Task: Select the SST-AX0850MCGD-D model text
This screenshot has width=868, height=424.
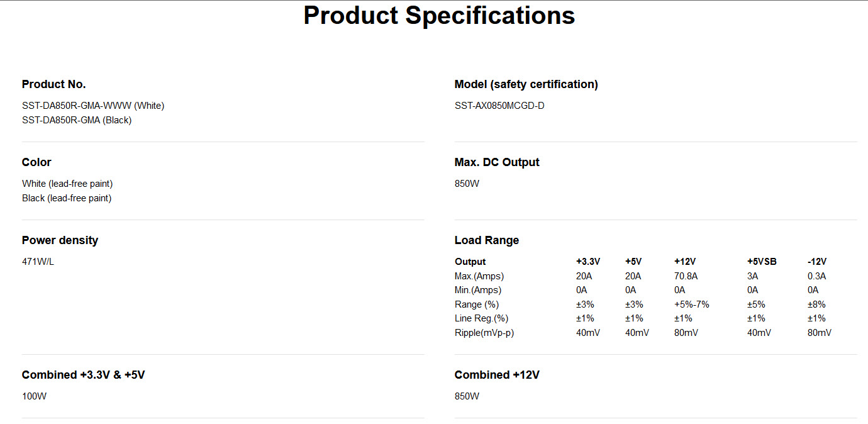Action: (499, 106)
